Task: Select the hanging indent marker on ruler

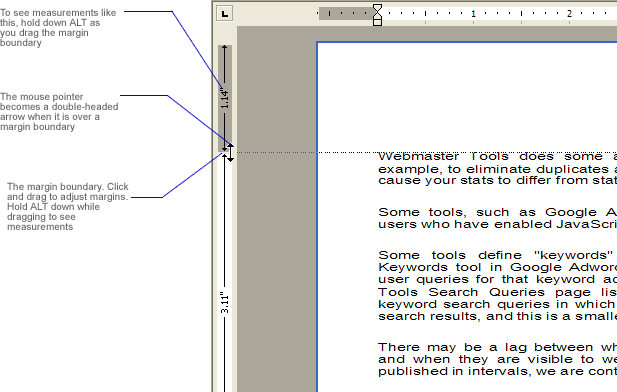Action: click(x=377, y=15)
